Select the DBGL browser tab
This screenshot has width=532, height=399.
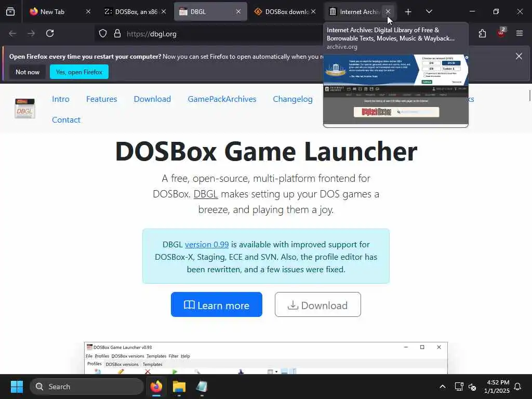pos(210,11)
